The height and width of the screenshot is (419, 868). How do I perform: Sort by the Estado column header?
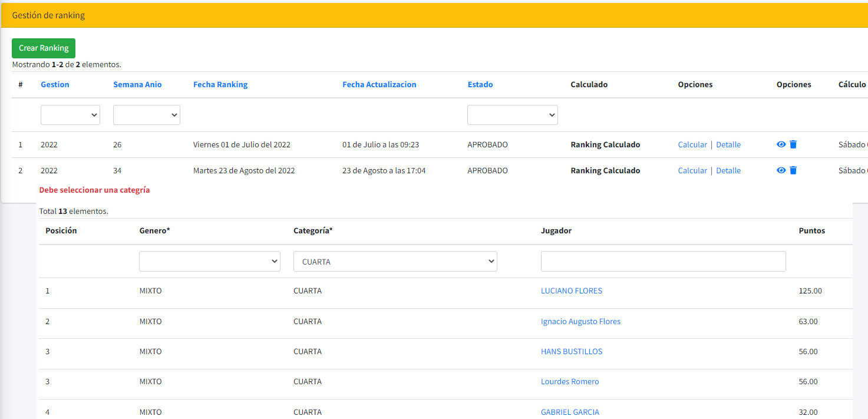480,84
